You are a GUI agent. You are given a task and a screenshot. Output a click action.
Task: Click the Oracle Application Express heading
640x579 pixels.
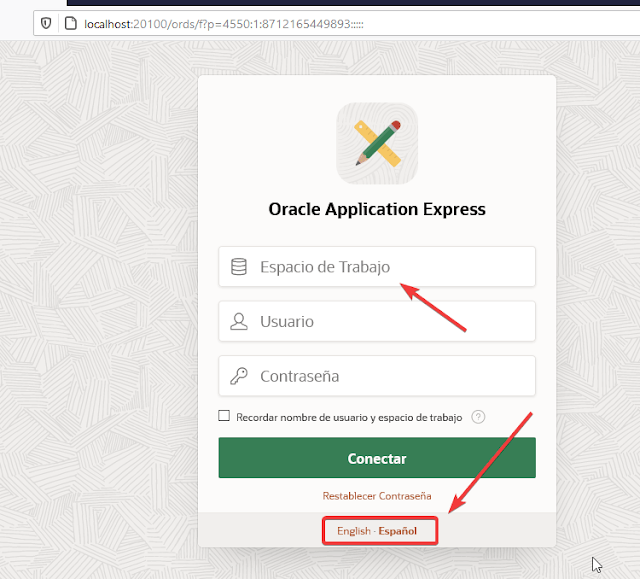[x=377, y=210]
